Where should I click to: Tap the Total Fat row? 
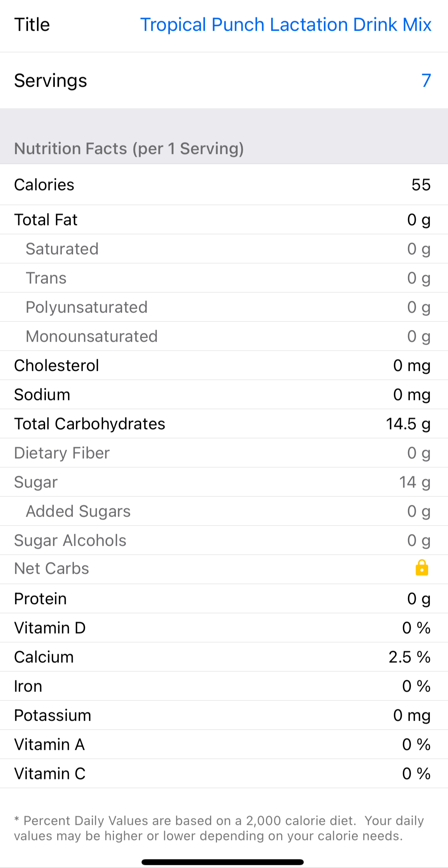coord(224,220)
